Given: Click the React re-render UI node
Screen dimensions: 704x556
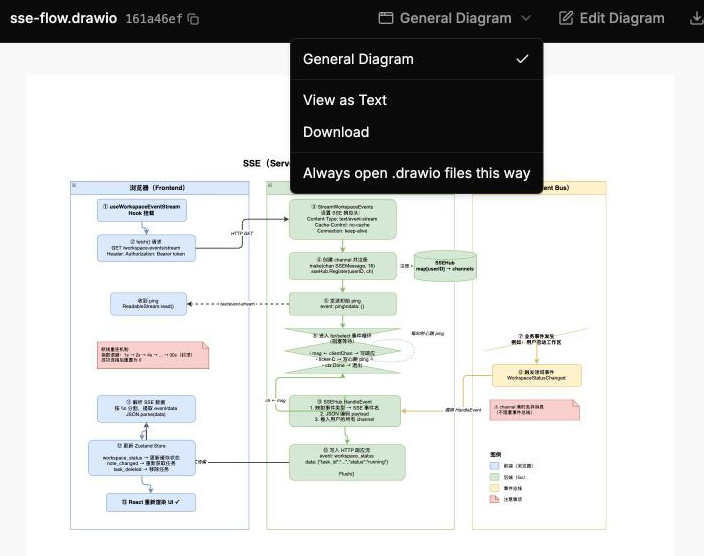Looking at the screenshot, I should pyautogui.click(x=151, y=502).
